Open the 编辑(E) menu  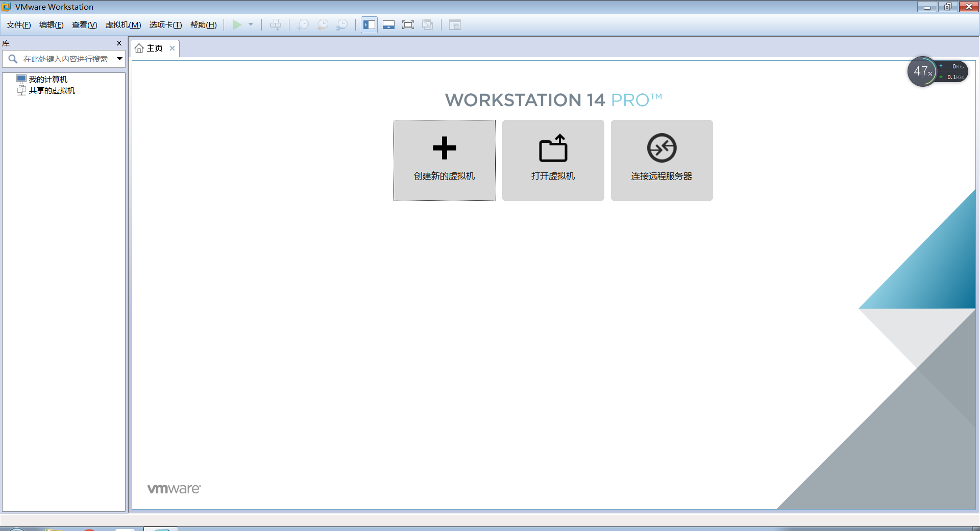pos(51,25)
